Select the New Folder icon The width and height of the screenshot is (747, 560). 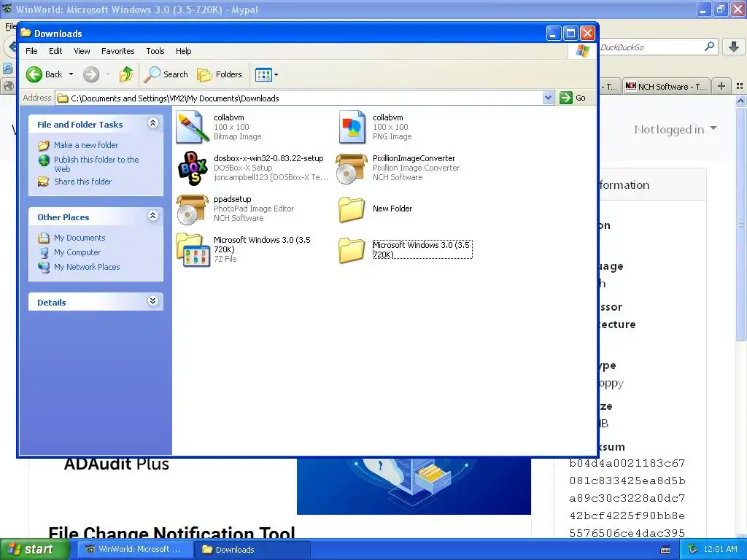[x=352, y=209]
